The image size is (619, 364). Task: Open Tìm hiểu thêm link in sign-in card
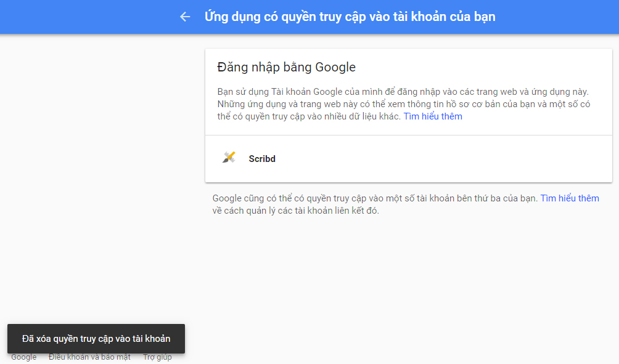[x=433, y=116]
